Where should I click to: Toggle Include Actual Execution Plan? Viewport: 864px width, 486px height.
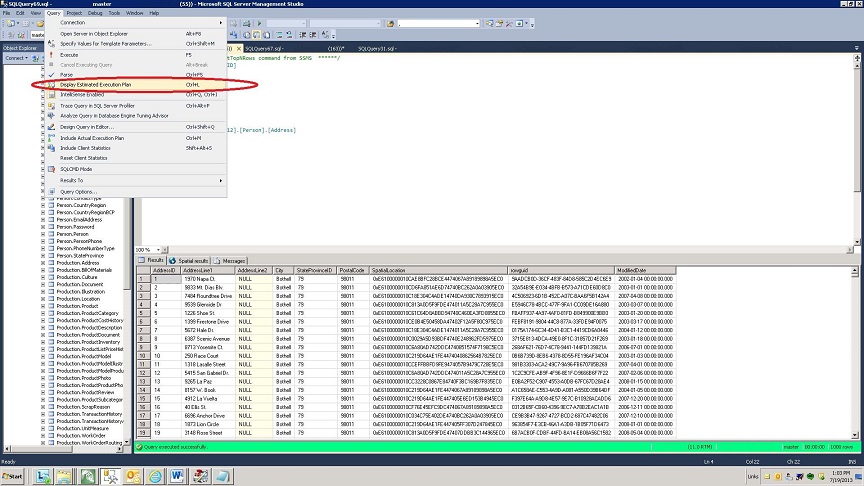[136, 138]
